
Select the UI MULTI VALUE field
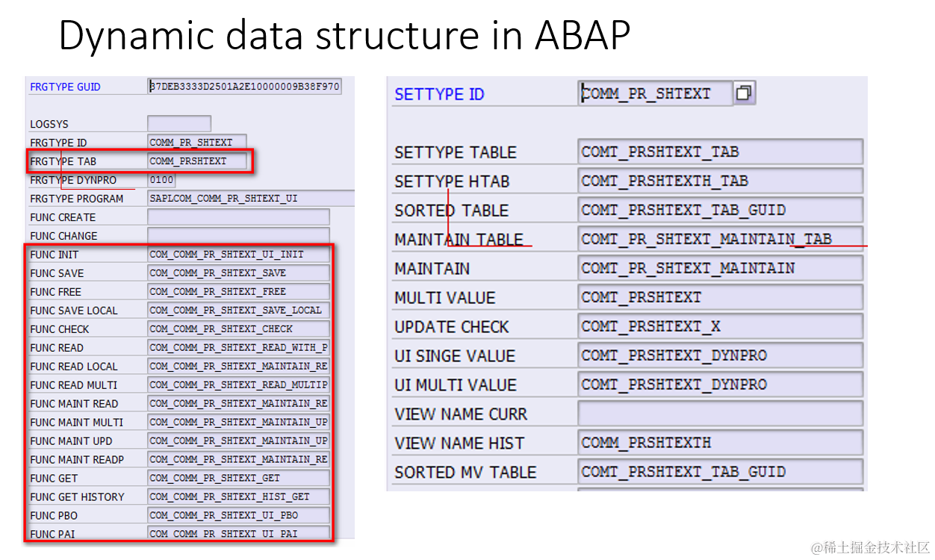tap(720, 385)
